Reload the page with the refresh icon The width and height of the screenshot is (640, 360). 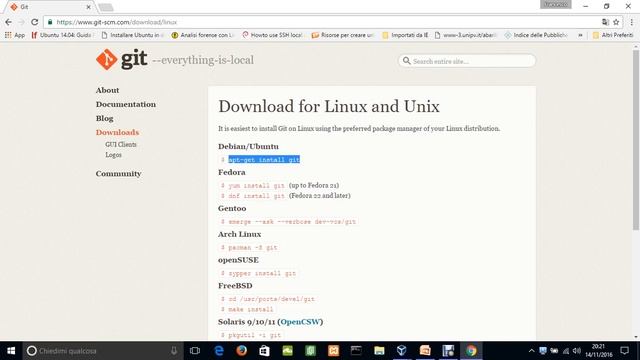tap(35, 22)
